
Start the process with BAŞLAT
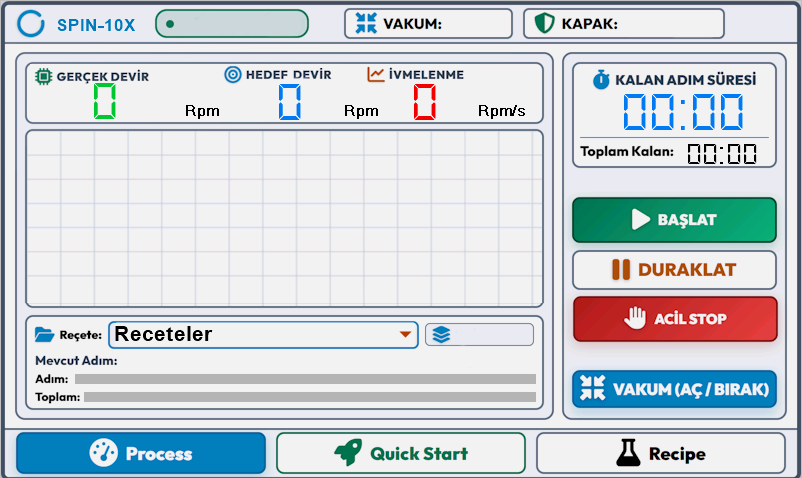[674, 220]
